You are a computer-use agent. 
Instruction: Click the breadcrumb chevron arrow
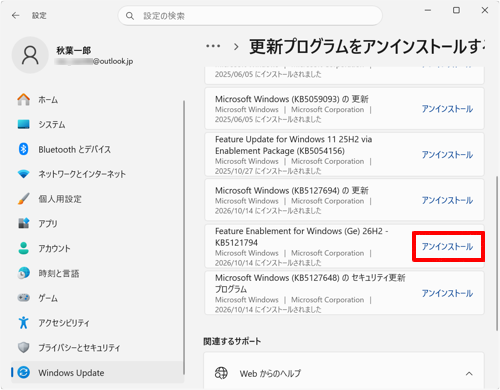(236, 47)
